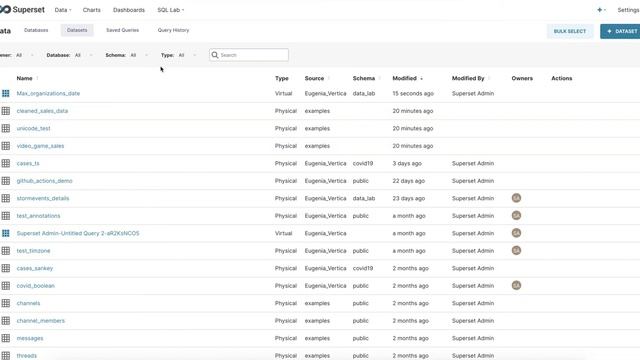Click table icon for channel_members
The width and height of the screenshot is (640, 360).
[x=6, y=320]
